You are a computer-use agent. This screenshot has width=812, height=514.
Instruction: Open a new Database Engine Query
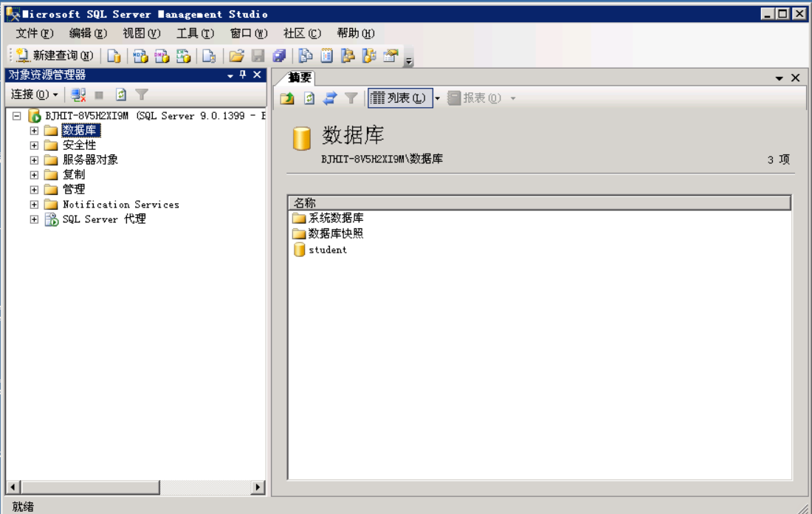click(x=114, y=55)
